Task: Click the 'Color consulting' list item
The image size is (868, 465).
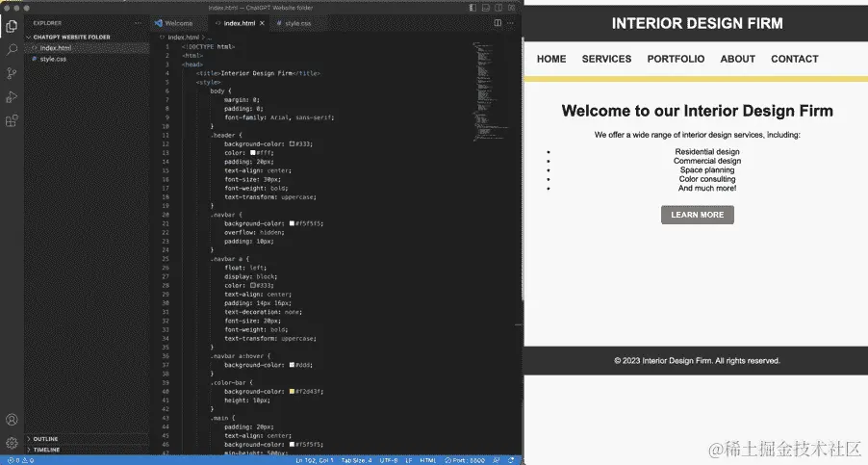Action: [x=707, y=179]
